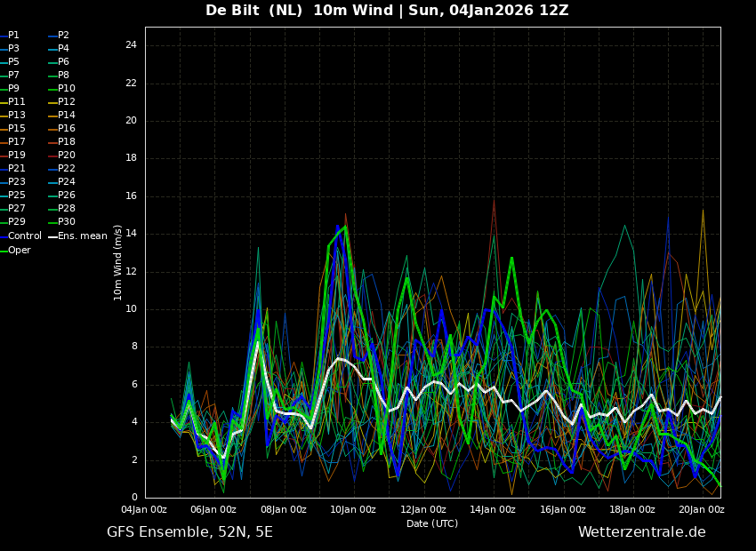The image size is (756, 551).
Task: Click the 2 tick on wind axis
Action: [x=134, y=460]
